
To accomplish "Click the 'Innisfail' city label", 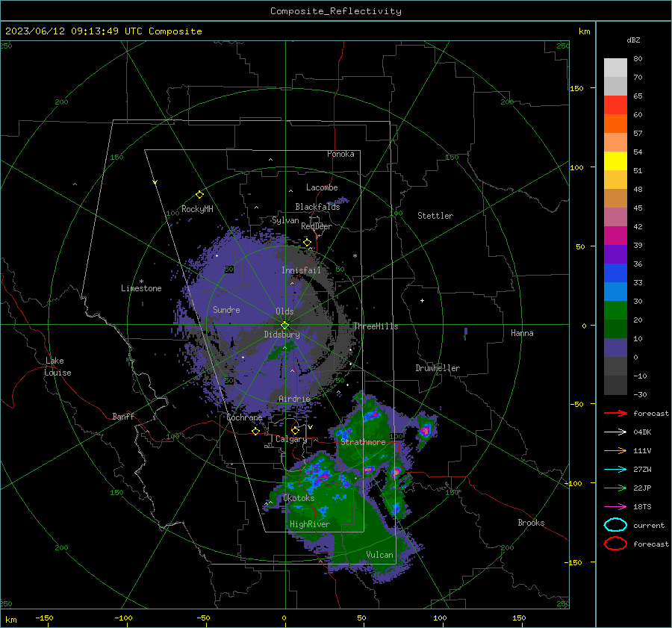I will coord(301,270).
